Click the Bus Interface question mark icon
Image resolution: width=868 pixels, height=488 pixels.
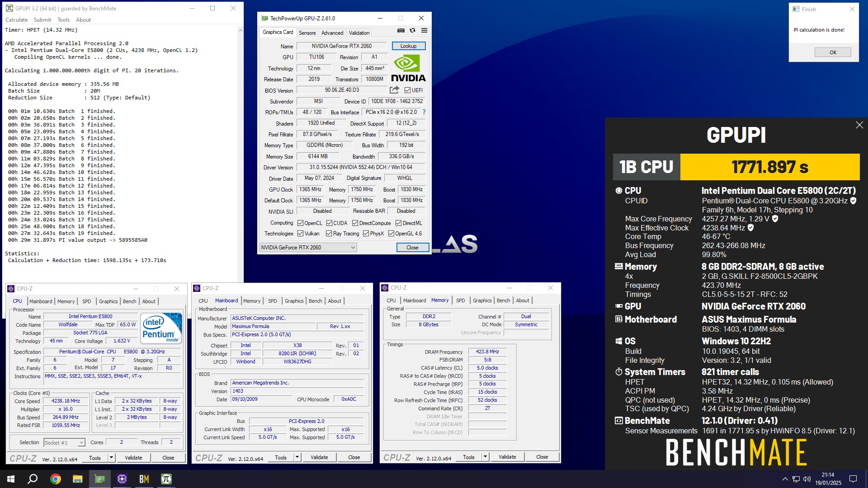424,112
